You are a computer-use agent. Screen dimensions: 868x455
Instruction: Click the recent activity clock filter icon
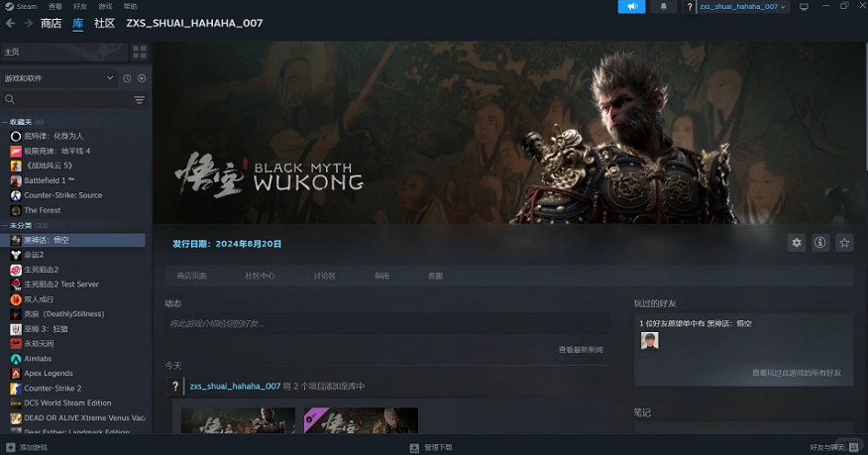point(127,77)
